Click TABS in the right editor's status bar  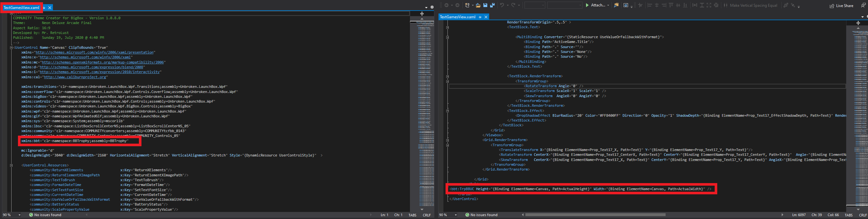click(x=848, y=215)
